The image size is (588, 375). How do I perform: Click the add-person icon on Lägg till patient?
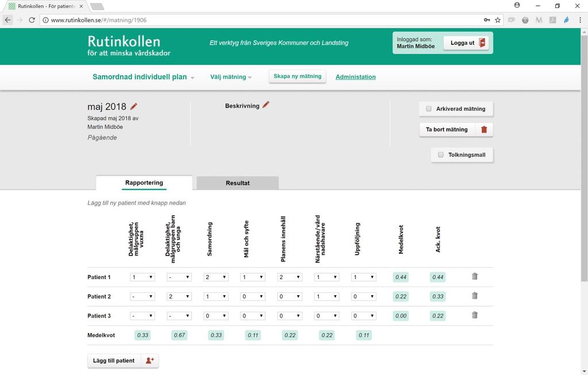[x=150, y=361]
